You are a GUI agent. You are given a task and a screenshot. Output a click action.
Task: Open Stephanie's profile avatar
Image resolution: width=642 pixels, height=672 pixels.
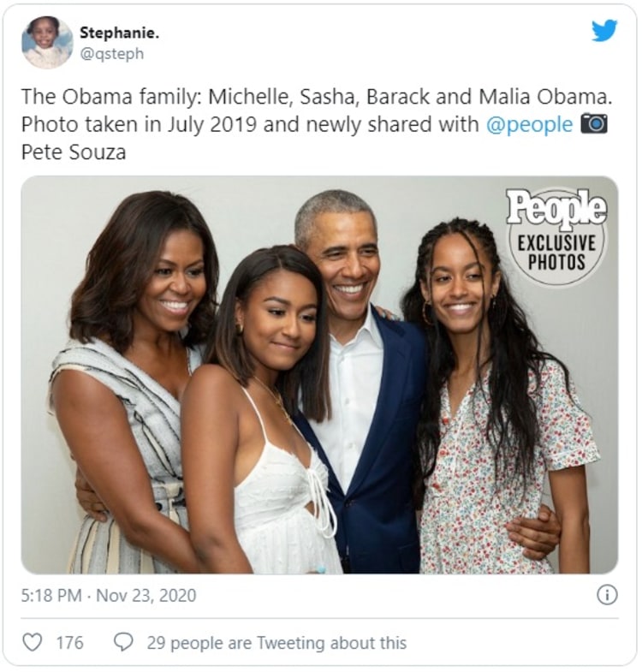pos(47,43)
